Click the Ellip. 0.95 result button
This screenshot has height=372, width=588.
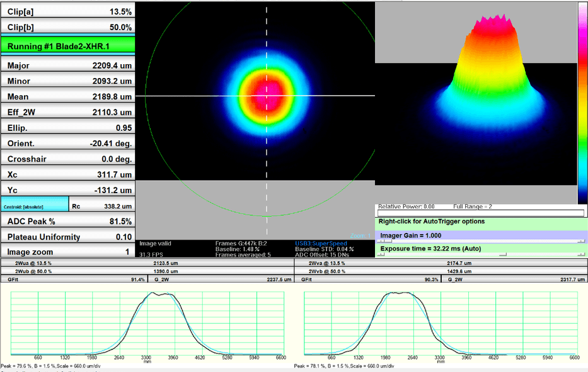[x=68, y=128]
